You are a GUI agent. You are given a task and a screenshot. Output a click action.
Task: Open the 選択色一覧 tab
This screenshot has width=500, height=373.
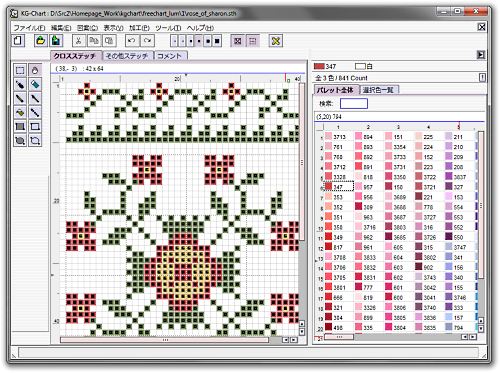click(379, 90)
